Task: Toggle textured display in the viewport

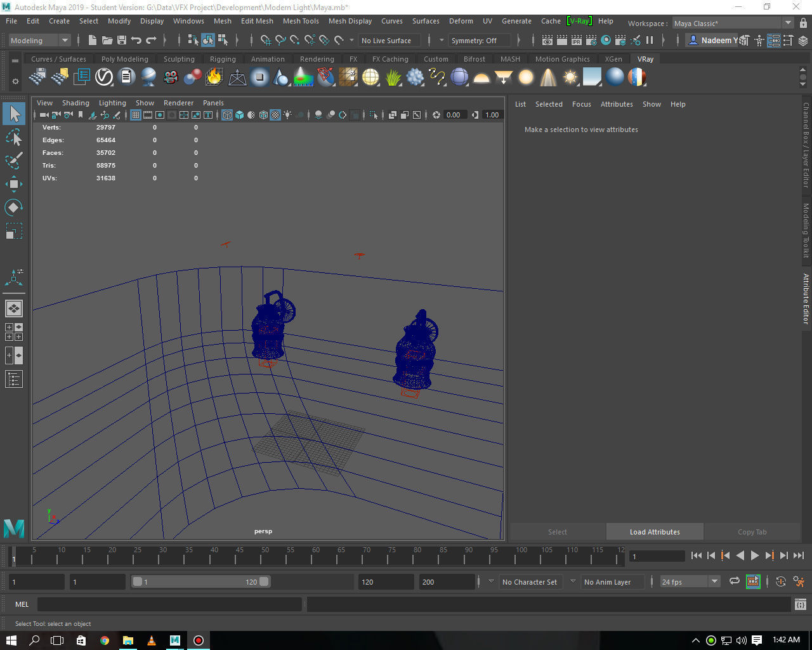Action: [x=275, y=115]
